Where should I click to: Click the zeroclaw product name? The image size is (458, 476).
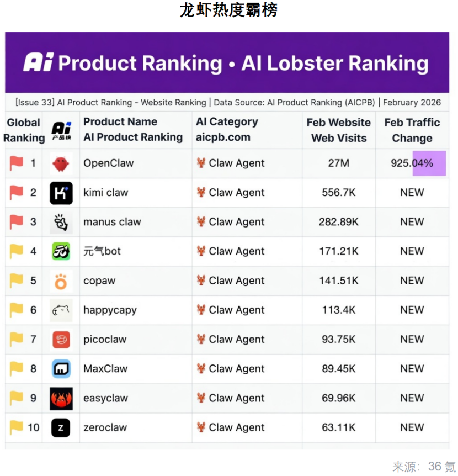click(x=105, y=427)
